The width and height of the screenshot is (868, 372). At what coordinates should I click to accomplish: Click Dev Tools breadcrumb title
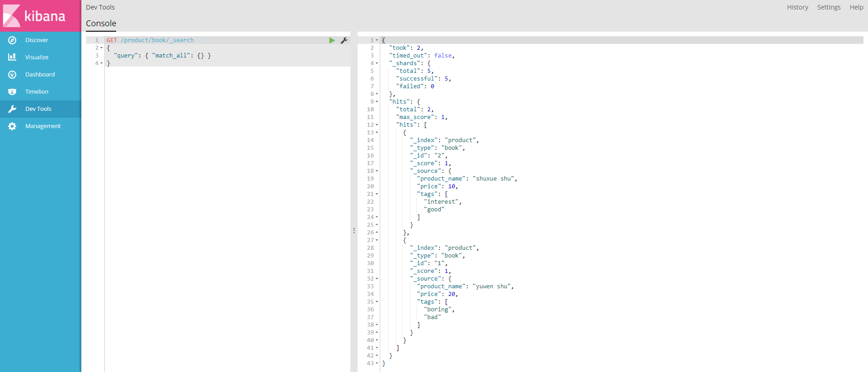100,7
